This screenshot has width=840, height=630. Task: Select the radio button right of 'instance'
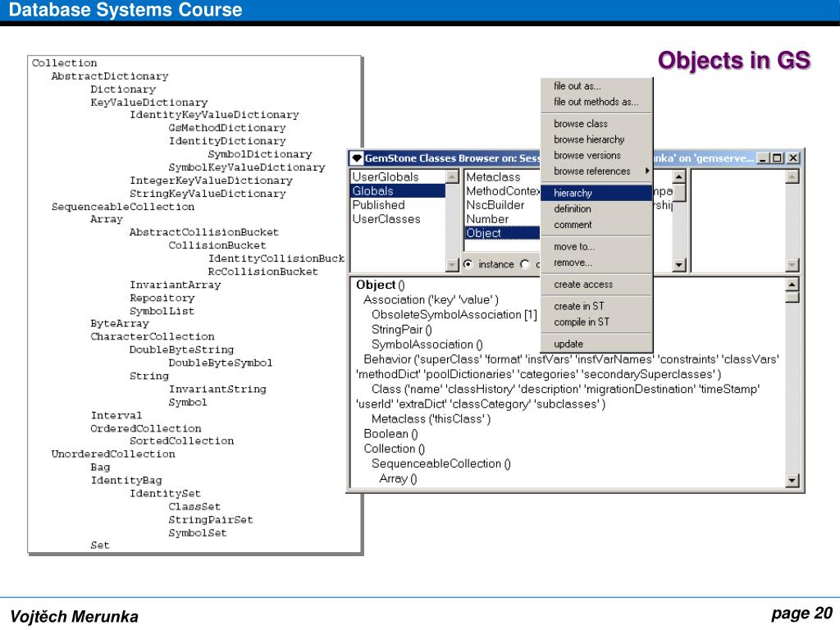525,264
